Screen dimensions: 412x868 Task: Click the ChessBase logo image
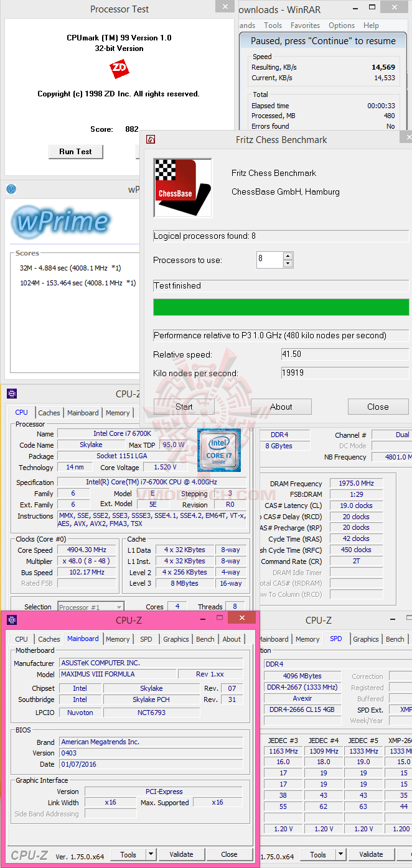click(x=183, y=188)
